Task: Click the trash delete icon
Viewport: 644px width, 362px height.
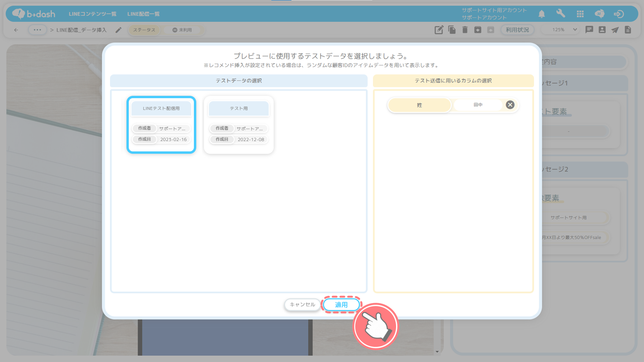Action: 465,30
